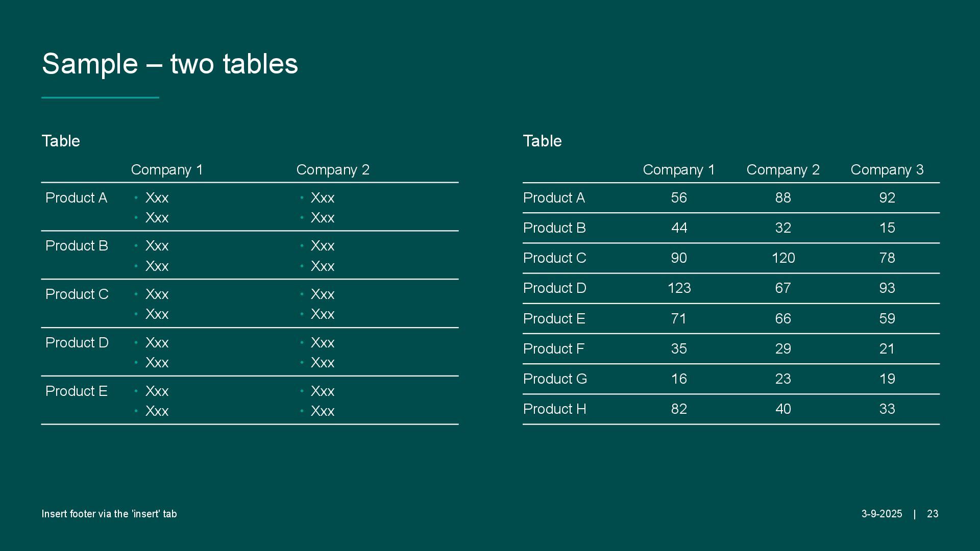
Task: Click 'Company 1' header in left table
Action: 167,170
